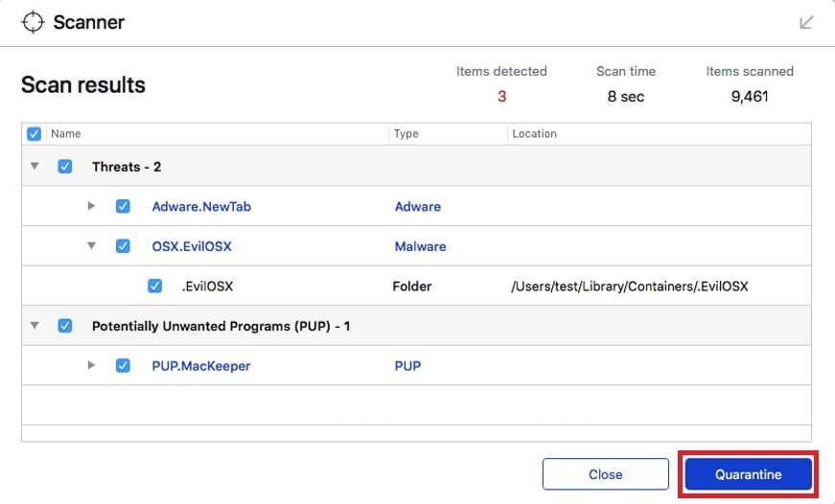
Task: Click the Quarantine button
Action: [x=748, y=474]
